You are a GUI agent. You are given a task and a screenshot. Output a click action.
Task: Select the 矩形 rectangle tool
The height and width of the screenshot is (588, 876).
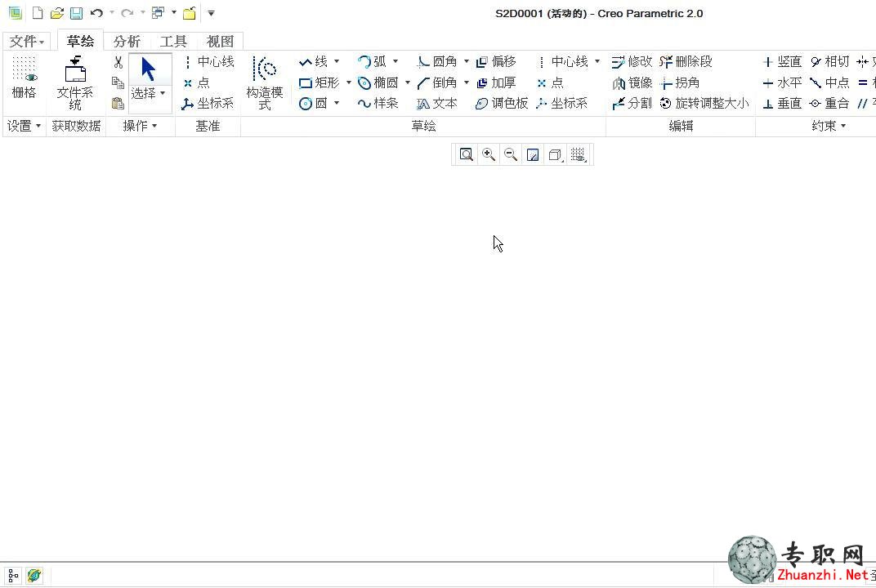320,82
